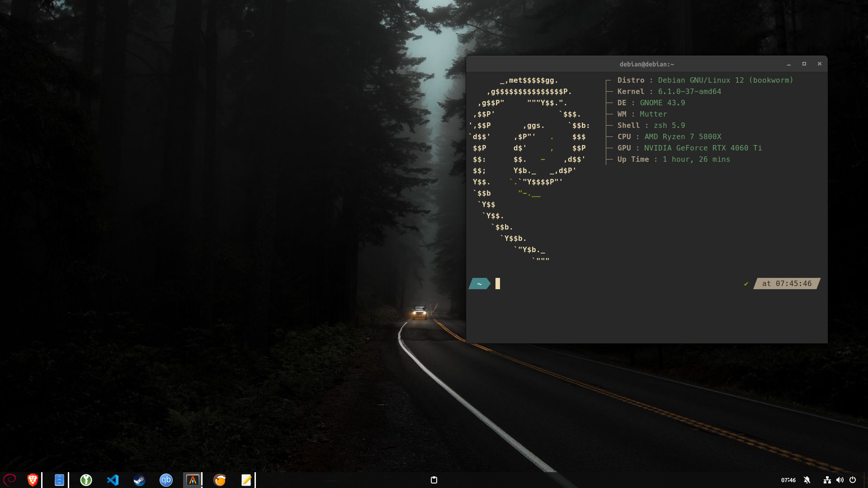This screenshot has height=488, width=868.
Task: Open the notes app with pencil icon
Action: [246, 480]
